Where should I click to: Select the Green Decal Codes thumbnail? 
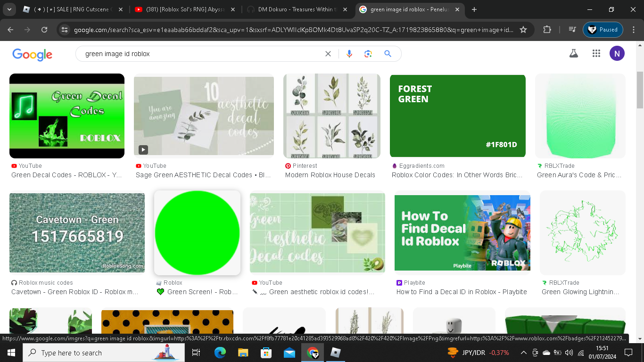pyautogui.click(x=67, y=116)
